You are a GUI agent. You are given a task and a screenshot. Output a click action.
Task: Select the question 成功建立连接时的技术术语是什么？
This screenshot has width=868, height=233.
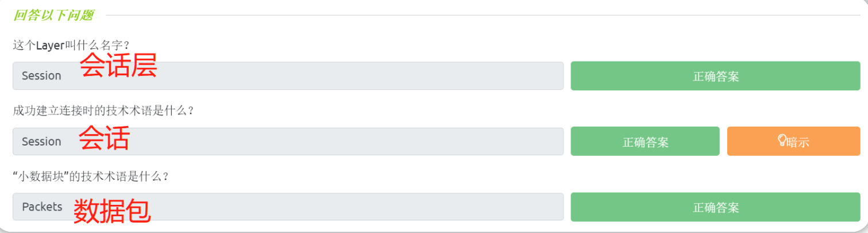[103, 110]
